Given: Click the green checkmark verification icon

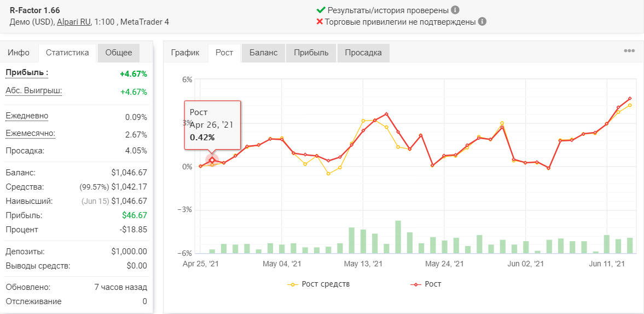Looking at the screenshot, I should coord(321,10).
